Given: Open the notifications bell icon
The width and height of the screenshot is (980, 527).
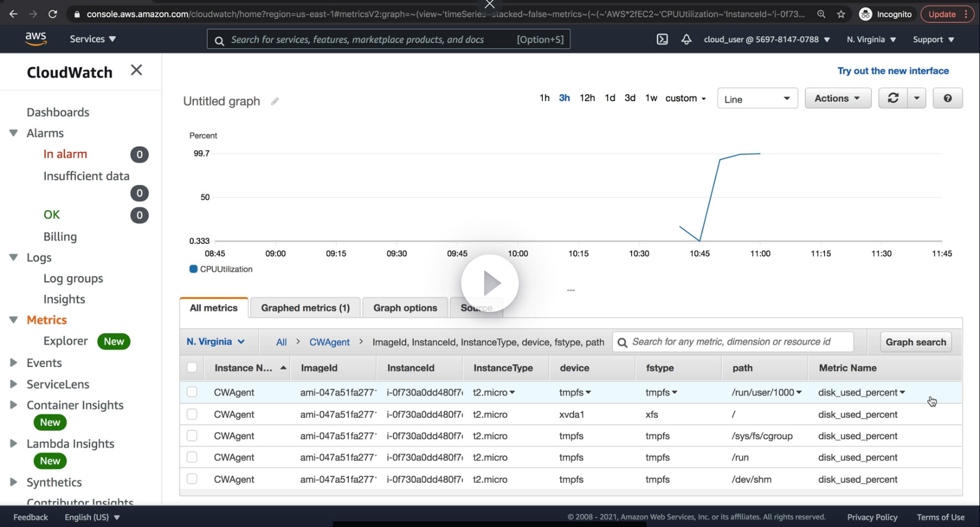Looking at the screenshot, I should (686, 39).
